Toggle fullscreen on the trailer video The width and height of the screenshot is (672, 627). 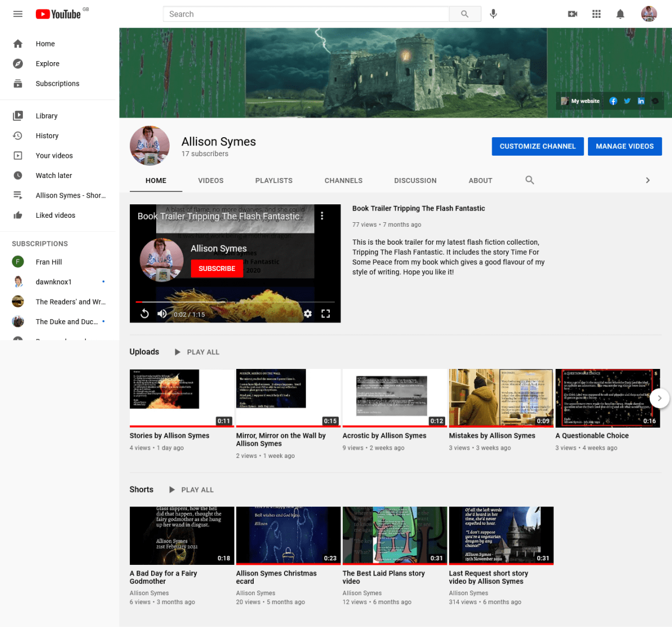pyautogui.click(x=325, y=314)
